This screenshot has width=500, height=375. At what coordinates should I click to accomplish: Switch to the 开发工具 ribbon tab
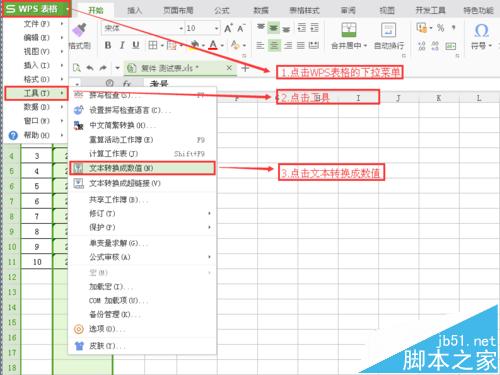pos(430,10)
